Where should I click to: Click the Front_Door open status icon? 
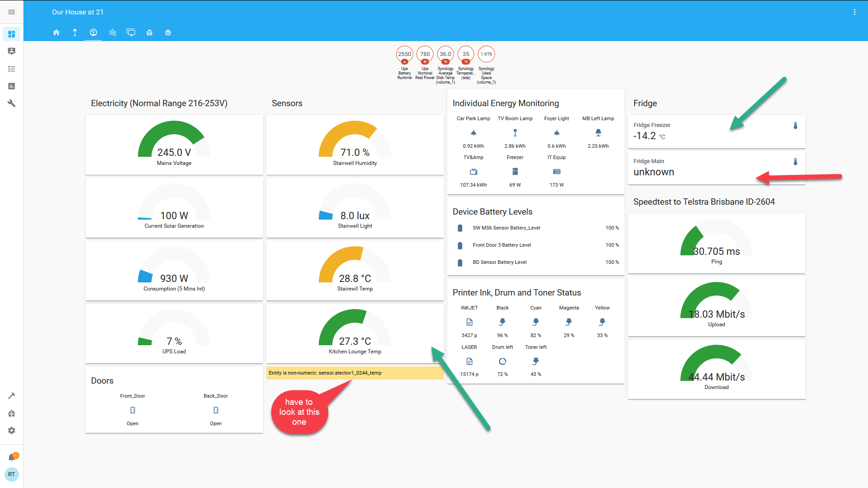[132, 410]
